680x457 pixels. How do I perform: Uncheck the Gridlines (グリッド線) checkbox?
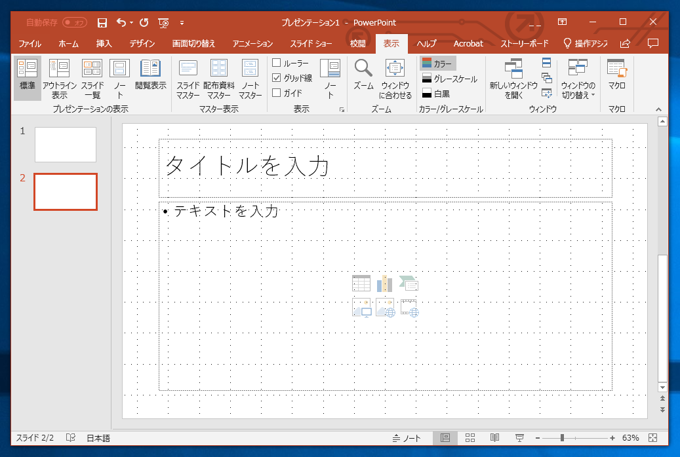277,77
